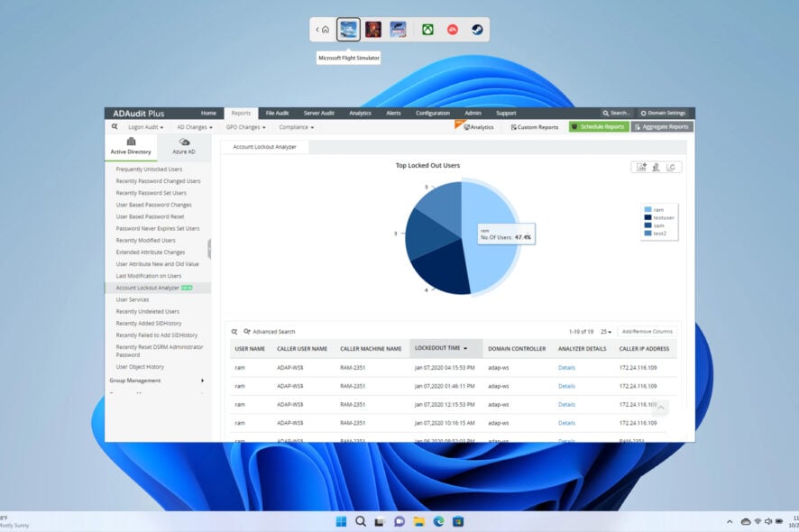Click the refresh icon near the pie chart
The height and width of the screenshot is (532, 799).
pos(670,167)
